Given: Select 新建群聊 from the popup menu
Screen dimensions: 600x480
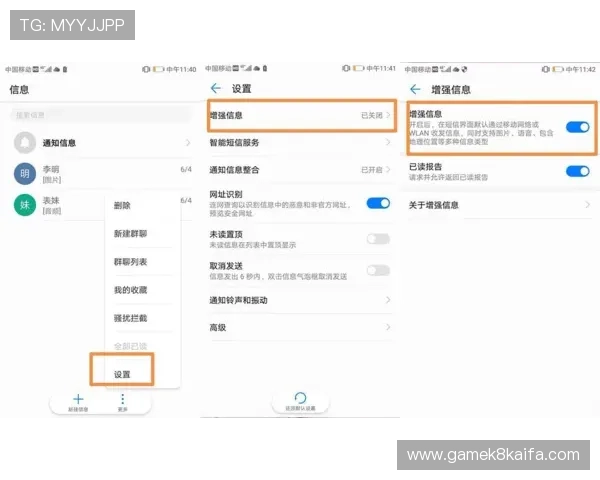Looking at the screenshot, I should [130, 233].
